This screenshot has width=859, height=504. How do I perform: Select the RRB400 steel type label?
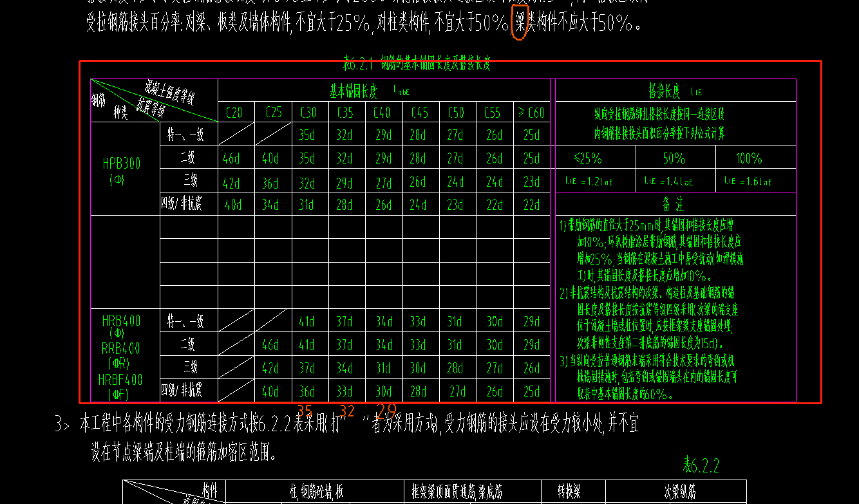coord(121,349)
